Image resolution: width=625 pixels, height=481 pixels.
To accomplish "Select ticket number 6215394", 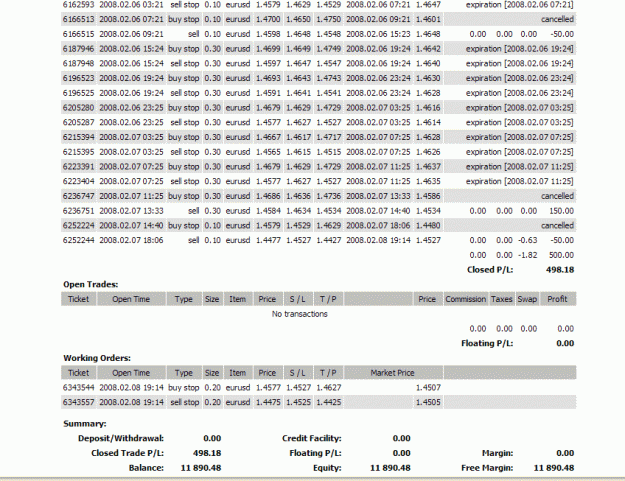I will (x=79, y=137).
